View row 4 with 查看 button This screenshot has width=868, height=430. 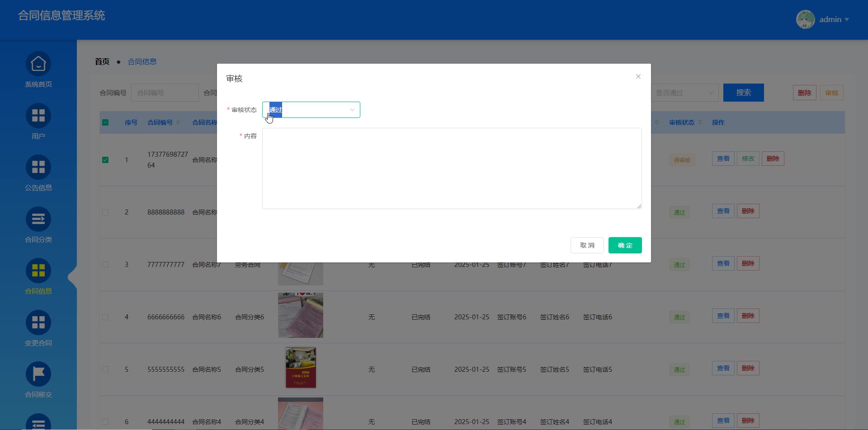point(723,316)
